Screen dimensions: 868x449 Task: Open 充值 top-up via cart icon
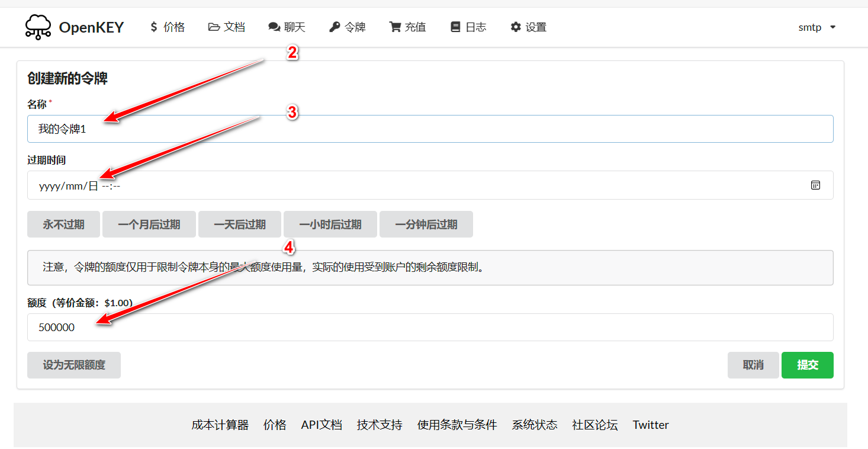(x=395, y=27)
